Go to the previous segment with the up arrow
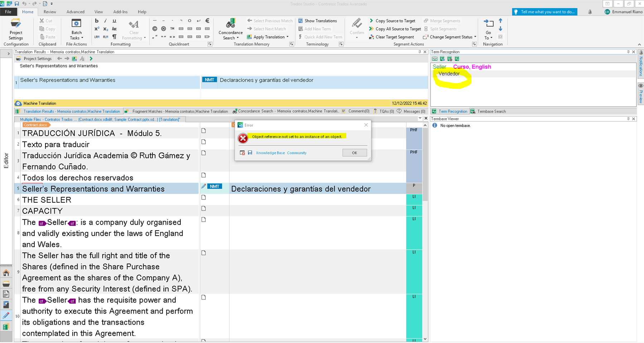 [x=501, y=21]
